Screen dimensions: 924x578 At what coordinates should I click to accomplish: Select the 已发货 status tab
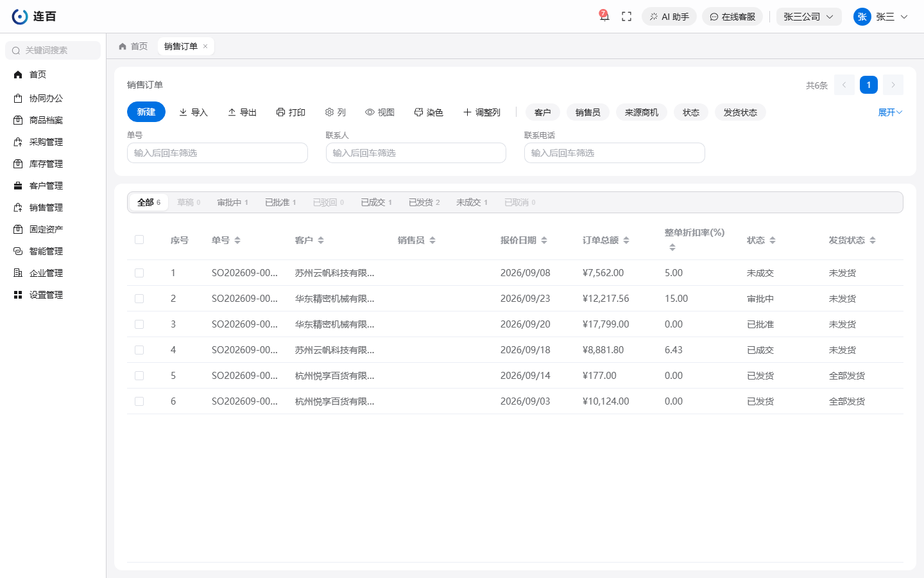pyautogui.click(x=424, y=202)
